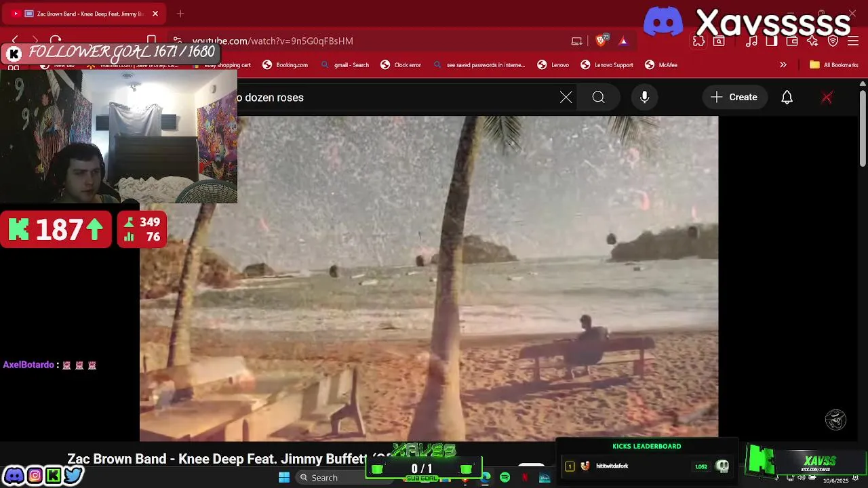Open the ebay shopping cart bookmark
The width and height of the screenshot is (868, 488).
[x=220, y=65]
